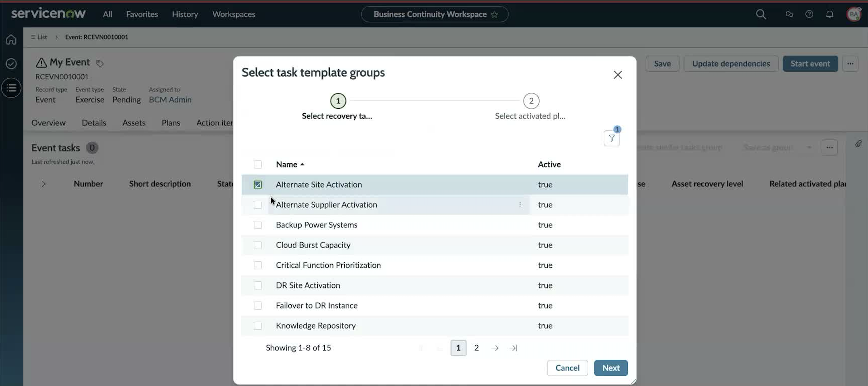Image resolution: width=868 pixels, height=386 pixels.
Task: Click the Business Continuity Workspace title pill
Action: coord(435,14)
